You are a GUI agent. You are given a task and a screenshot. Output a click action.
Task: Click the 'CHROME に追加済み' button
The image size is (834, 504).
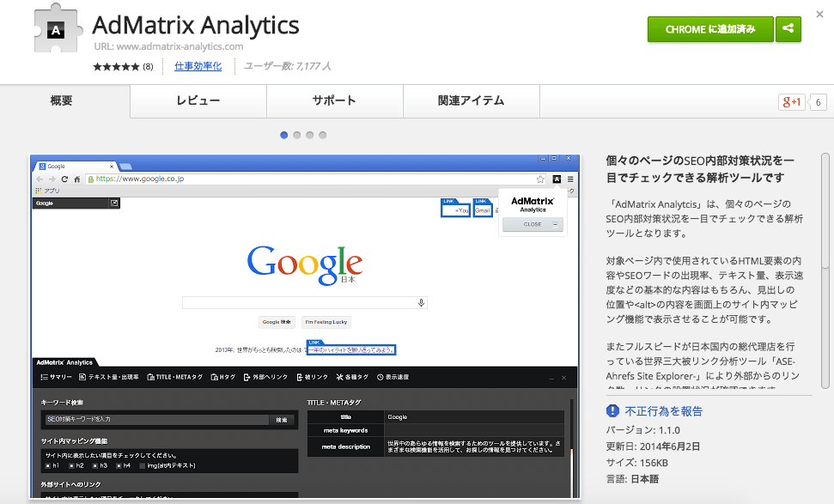click(710, 28)
